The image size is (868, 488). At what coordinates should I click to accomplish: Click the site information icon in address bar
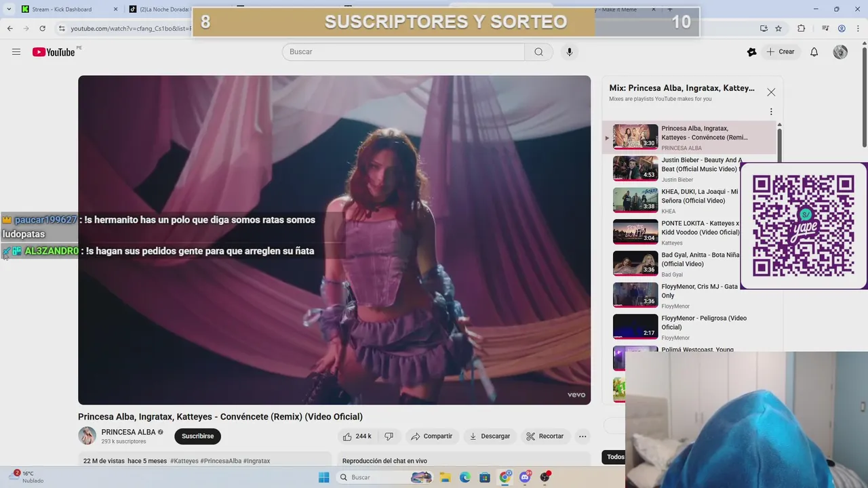pyautogui.click(x=62, y=28)
